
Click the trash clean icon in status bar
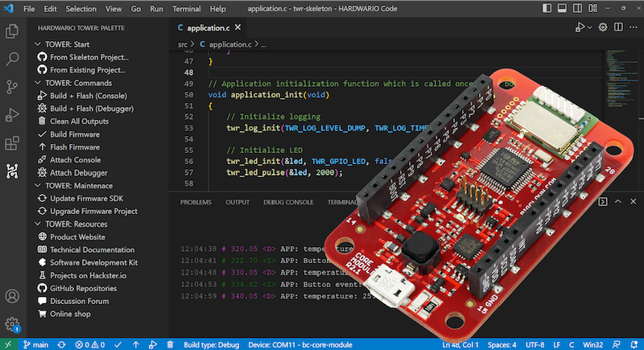[x=170, y=344]
